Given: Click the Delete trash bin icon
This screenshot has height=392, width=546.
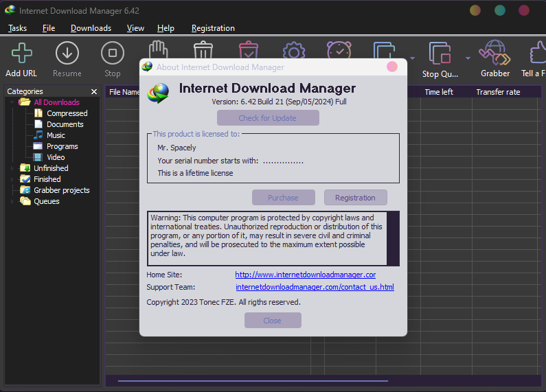Looking at the screenshot, I should click(x=203, y=50).
